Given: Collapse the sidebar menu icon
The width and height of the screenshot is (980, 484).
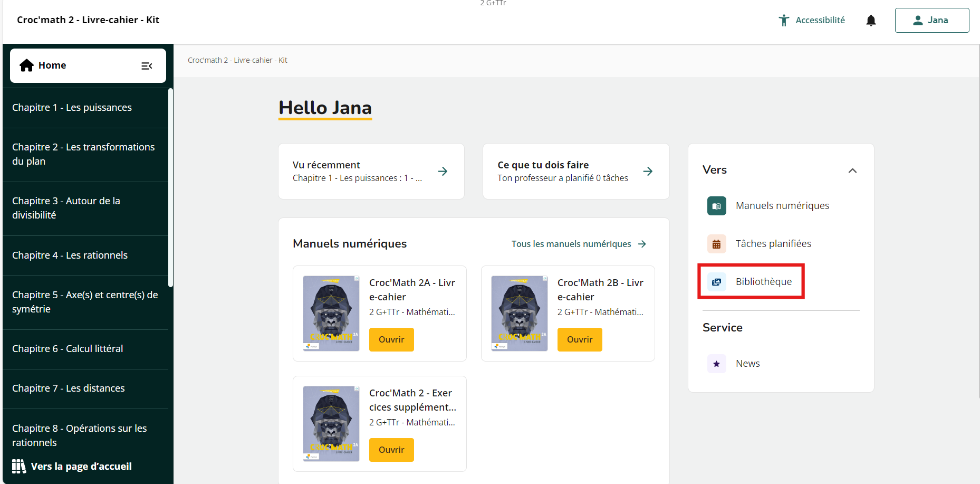Looking at the screenshot, I should click(x=147, y=66).
